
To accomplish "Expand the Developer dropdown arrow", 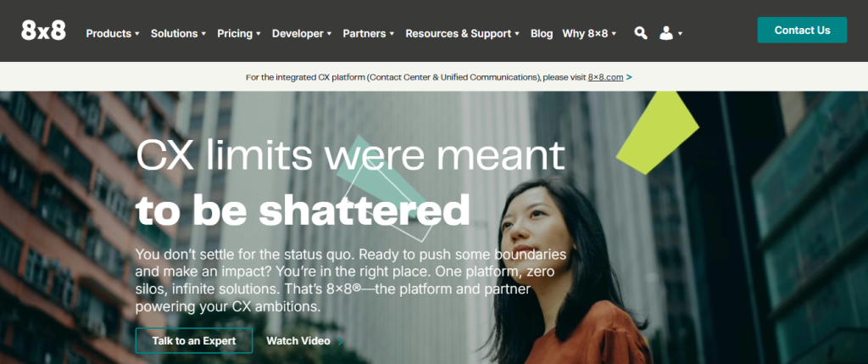I will (329, 34).
